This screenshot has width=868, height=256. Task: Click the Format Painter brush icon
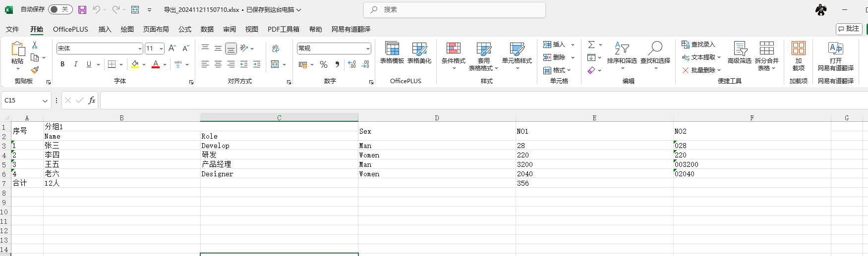[x=34, y=70]
